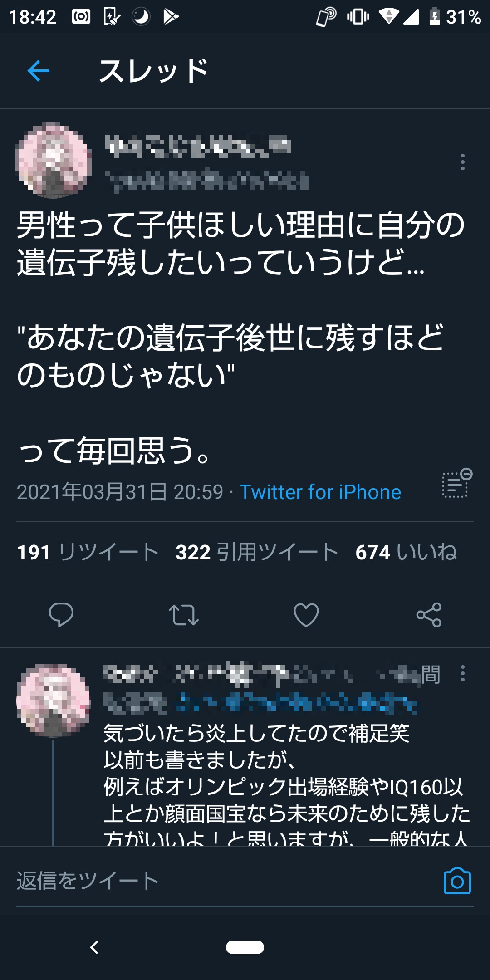Tap the hidden replies list icon
The width and height of the screenshot is (490, 980).
(x=457, y=483)
